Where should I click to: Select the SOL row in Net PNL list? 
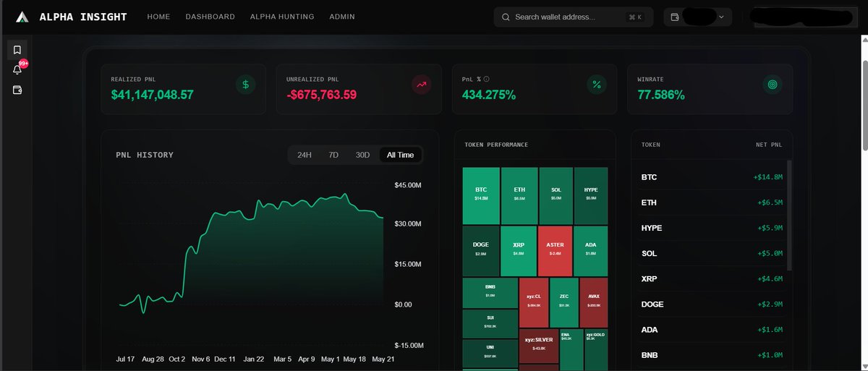click(x=712, y=253)
